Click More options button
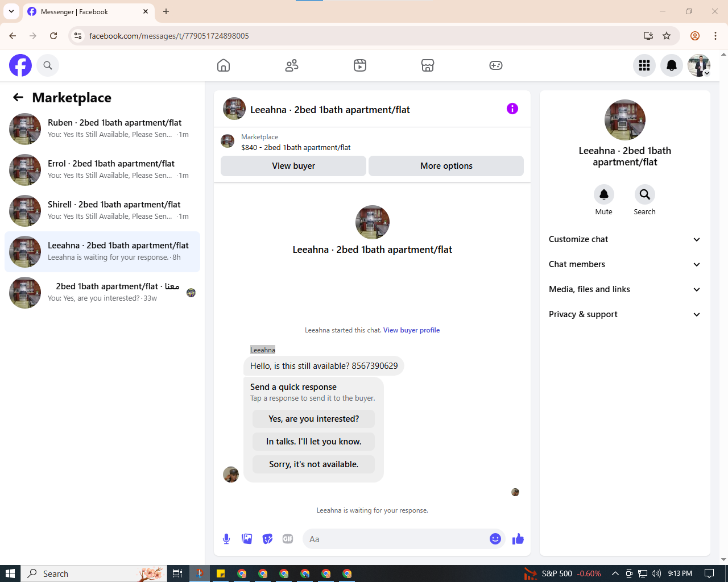 coord(446,166)
